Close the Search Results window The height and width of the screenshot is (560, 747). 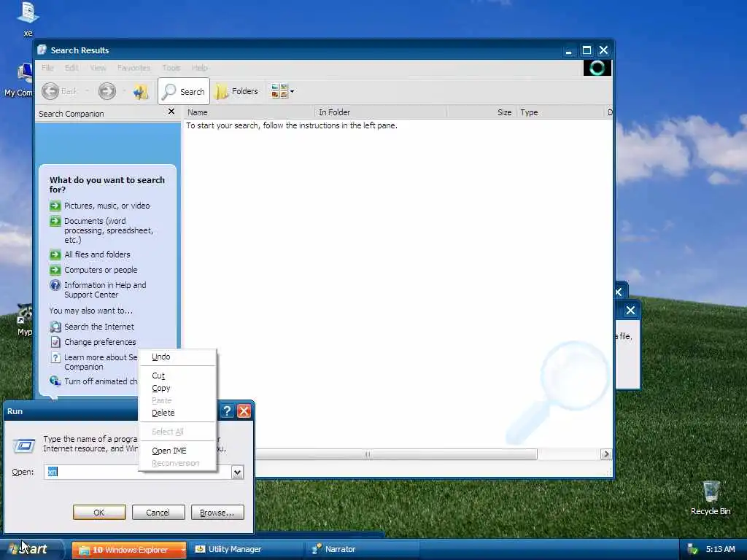click(603, 50)
